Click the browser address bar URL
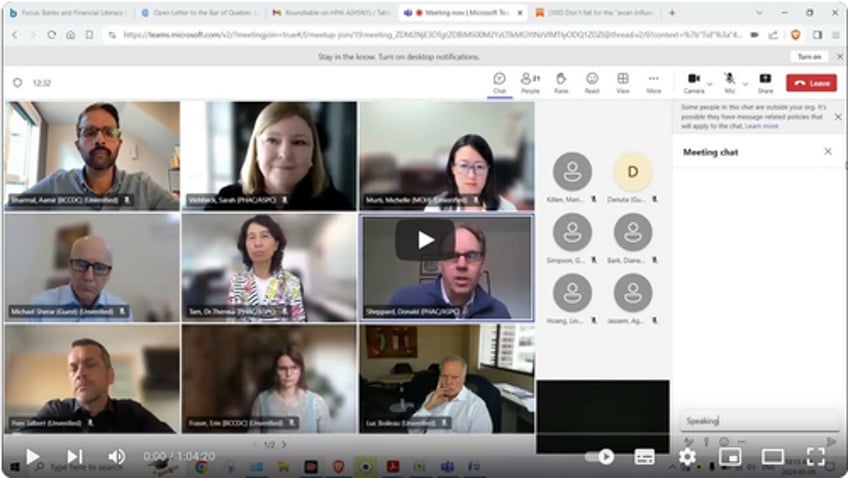848x478 pixels. coord(433,35)
